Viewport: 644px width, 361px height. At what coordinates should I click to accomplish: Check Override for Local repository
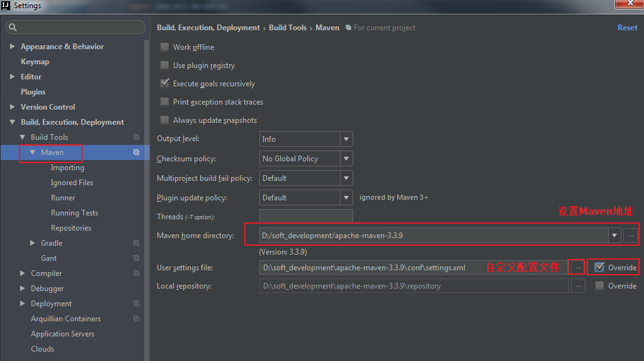pyautogui.click(x=600, y=286)
